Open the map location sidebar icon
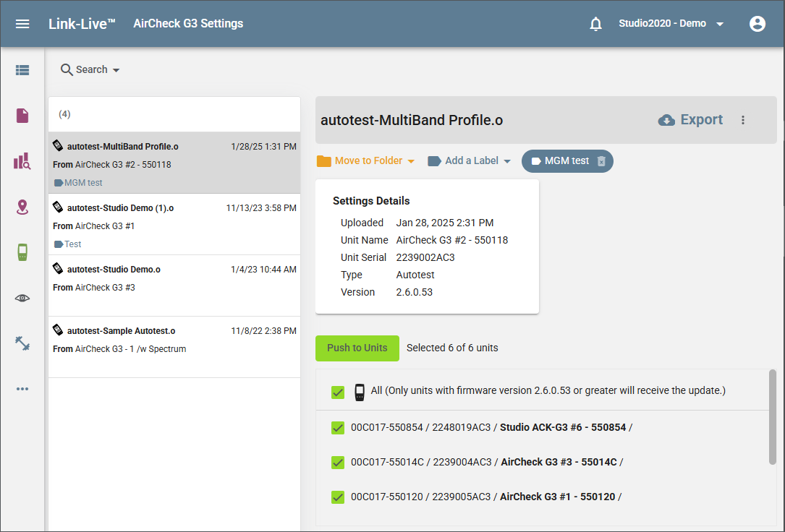The height and width of the screenshot is (532, 785). coord(22,207)
